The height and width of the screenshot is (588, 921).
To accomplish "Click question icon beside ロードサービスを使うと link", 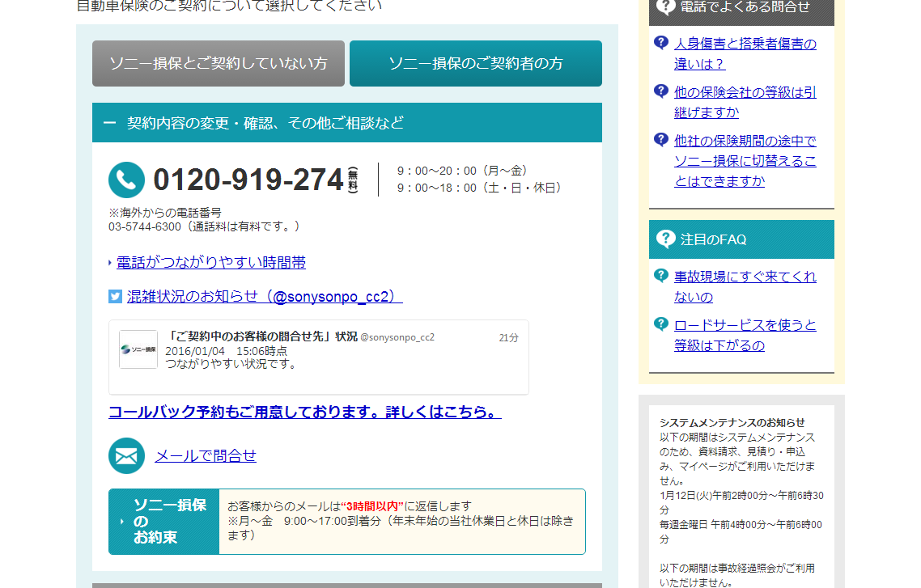I will 661,324.
